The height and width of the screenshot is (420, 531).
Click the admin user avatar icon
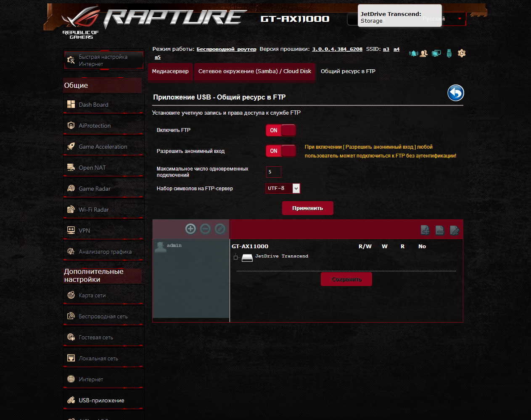click(x=160, y=247)
